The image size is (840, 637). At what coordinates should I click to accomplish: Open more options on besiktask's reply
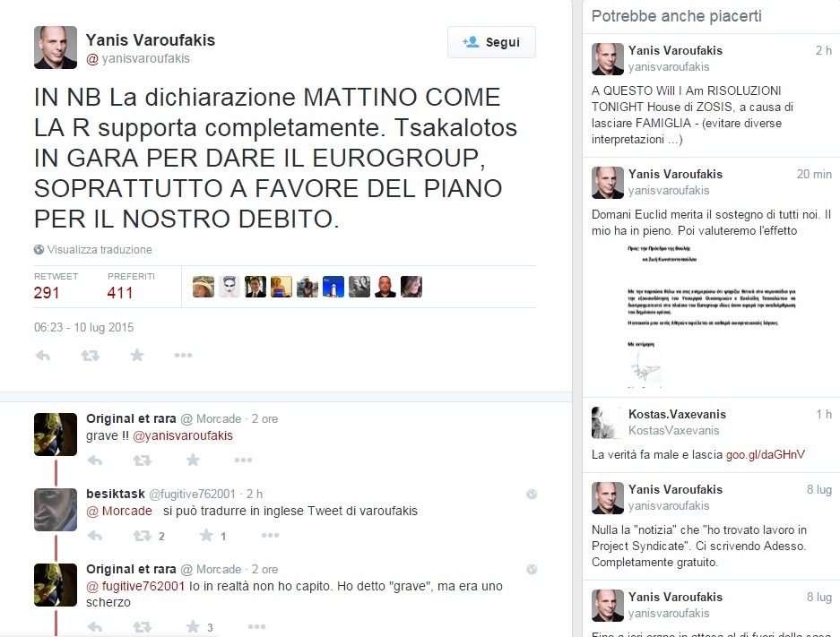[270, 535]
